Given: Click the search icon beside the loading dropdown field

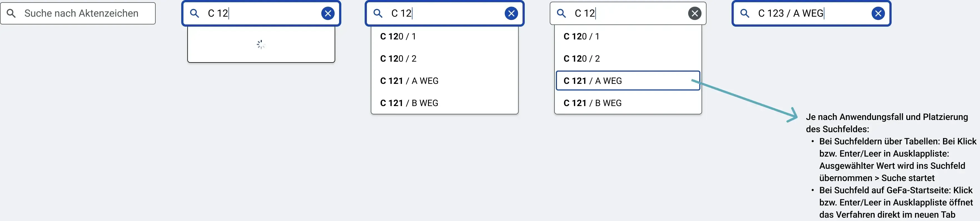Looking at the screenshot, I should (194, 13).
